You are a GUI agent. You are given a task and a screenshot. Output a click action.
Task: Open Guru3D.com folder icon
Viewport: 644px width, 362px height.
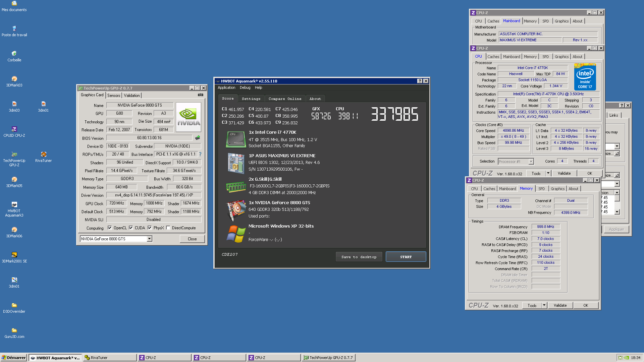point(14,333)
